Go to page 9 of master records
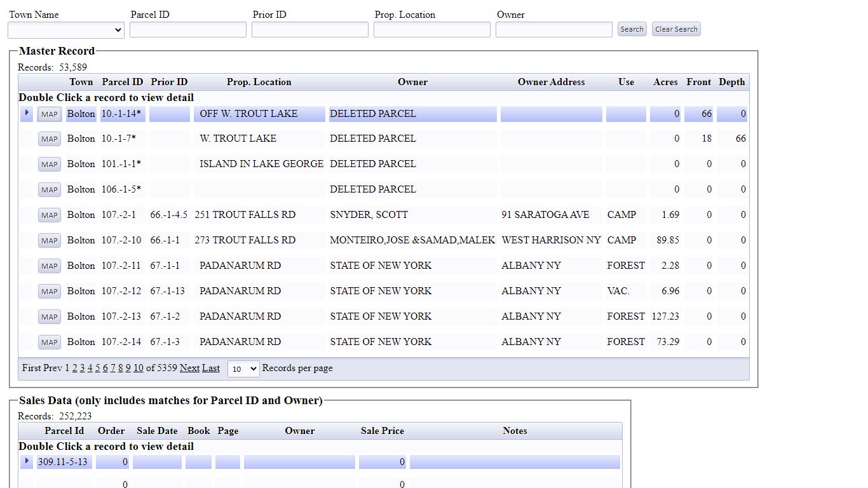The image size is (868, 488). (128, 368)
